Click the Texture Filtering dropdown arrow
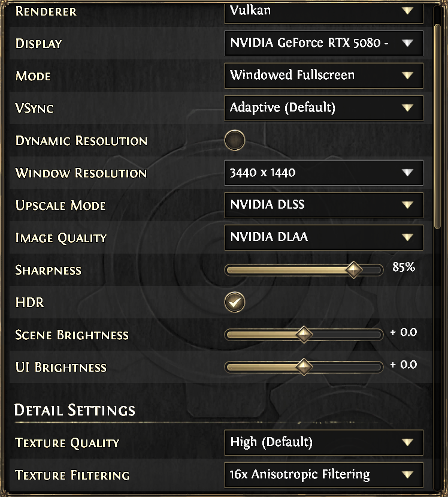 [408, 475]
